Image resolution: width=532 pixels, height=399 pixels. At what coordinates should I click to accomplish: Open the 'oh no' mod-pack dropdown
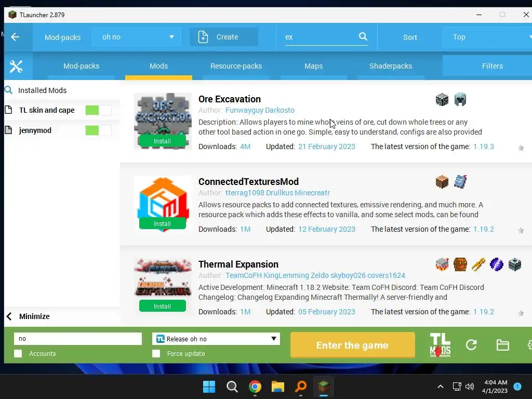point(137,37)
